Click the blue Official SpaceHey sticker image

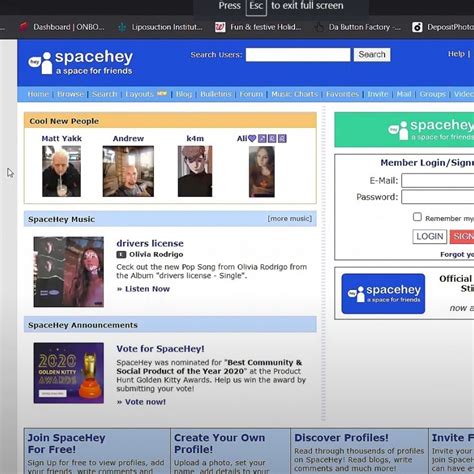tap(383, 294)
